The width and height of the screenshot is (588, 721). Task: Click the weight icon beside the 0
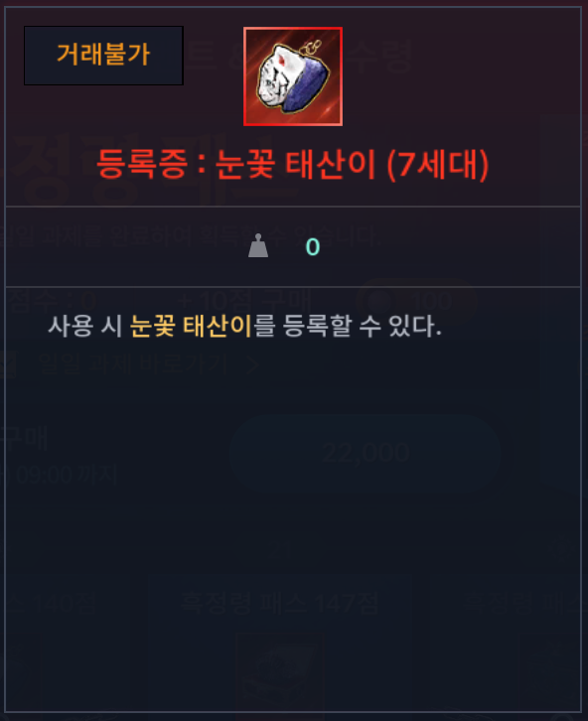[258, 245]
